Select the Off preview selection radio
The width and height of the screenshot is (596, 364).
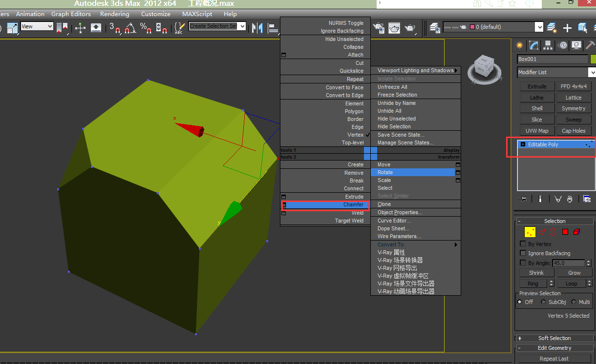pyautogui.click(x=520, y=302)
